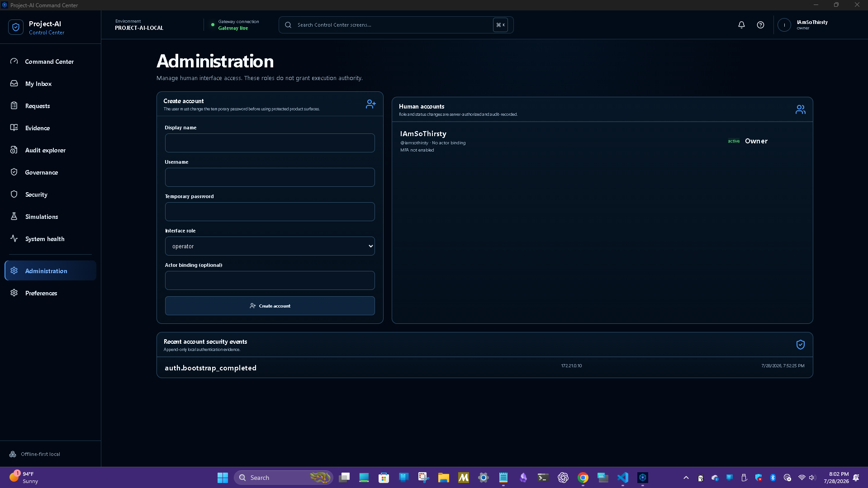Click IAmSoThirsty owner name in header

point(812,22)
